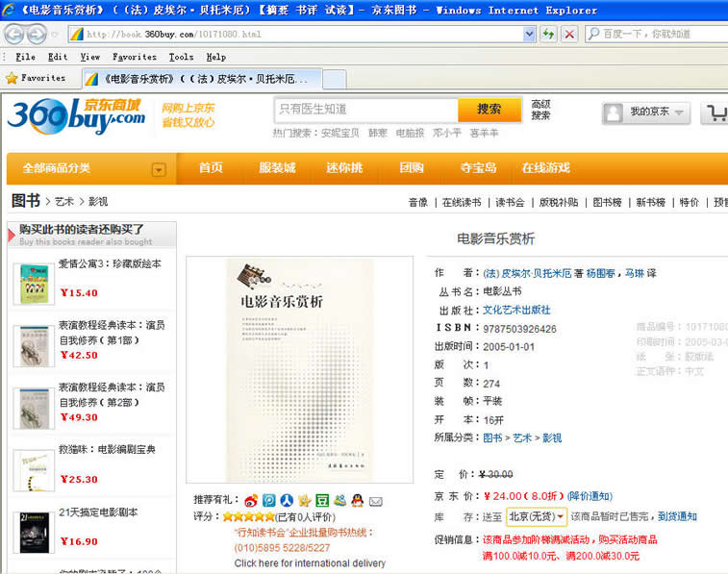Open the shopping cart icon
The height and width of the screenshot is (574, 728).
716,112
